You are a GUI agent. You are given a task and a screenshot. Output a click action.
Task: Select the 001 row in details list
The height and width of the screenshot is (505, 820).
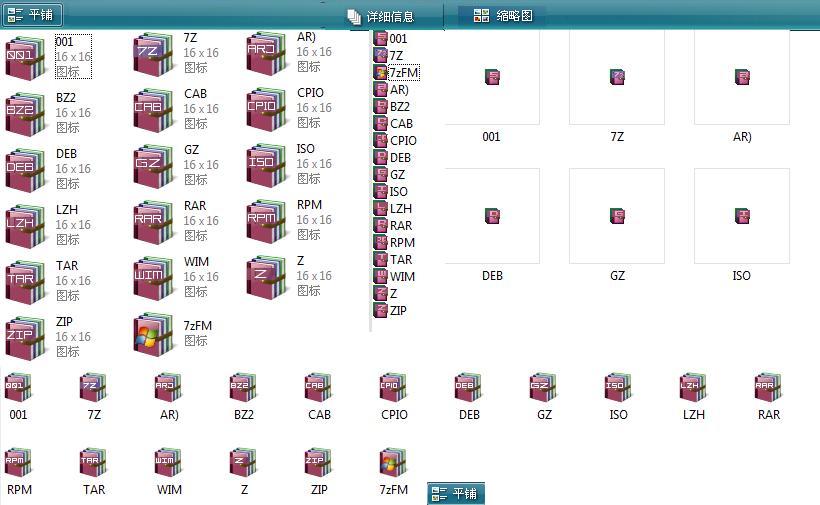[x=391, y=39]
